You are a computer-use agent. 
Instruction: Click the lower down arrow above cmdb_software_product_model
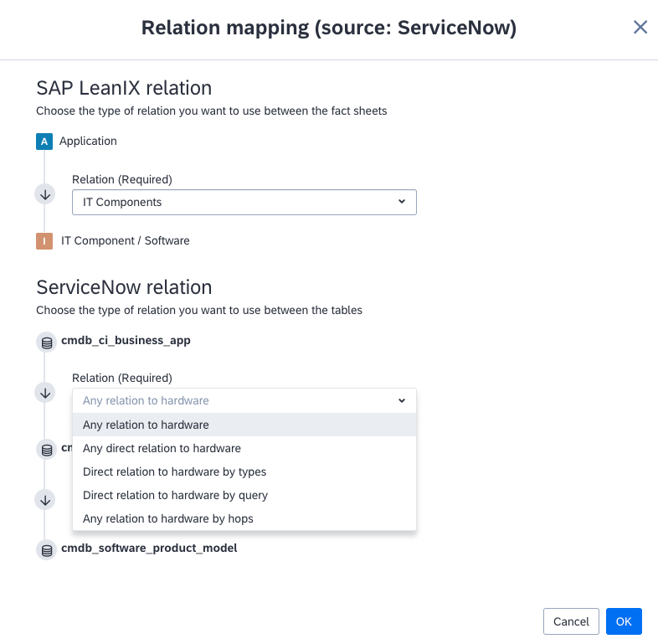pyautogui.click(x=45, y=500)
